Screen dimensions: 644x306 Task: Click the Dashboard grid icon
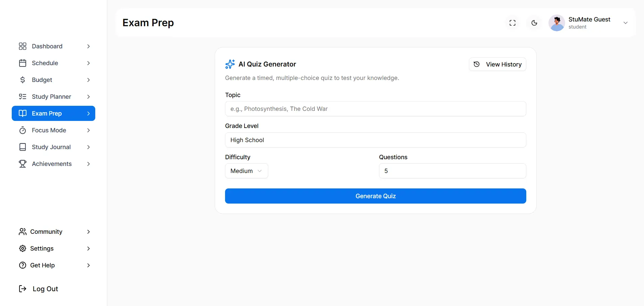[22, 46]
